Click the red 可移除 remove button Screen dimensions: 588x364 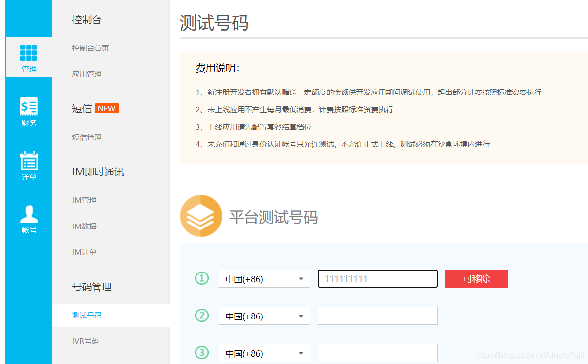coord(476,278)
